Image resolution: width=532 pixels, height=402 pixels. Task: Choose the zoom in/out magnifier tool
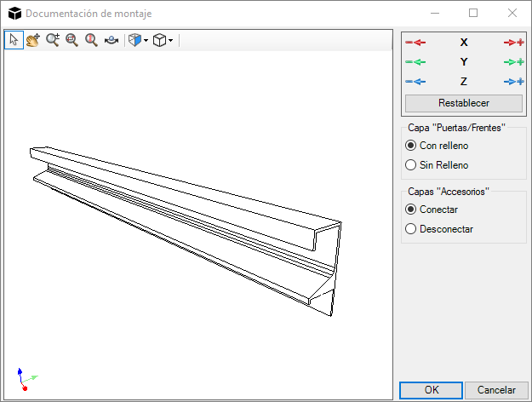(53, 40)
